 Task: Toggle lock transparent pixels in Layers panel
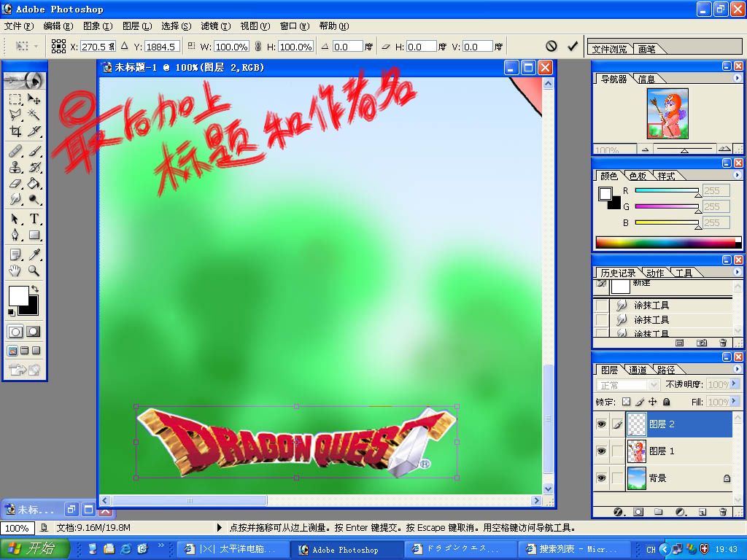coord(626,402)
